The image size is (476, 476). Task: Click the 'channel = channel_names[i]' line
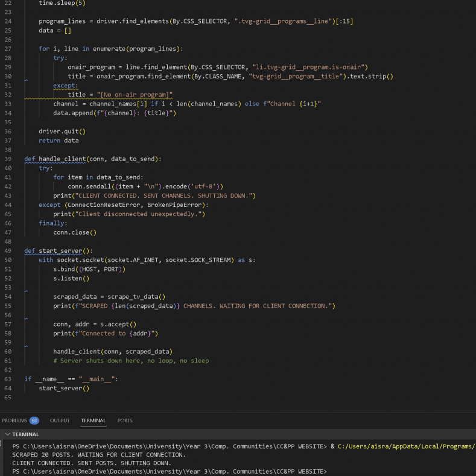[x=187, y=104]
